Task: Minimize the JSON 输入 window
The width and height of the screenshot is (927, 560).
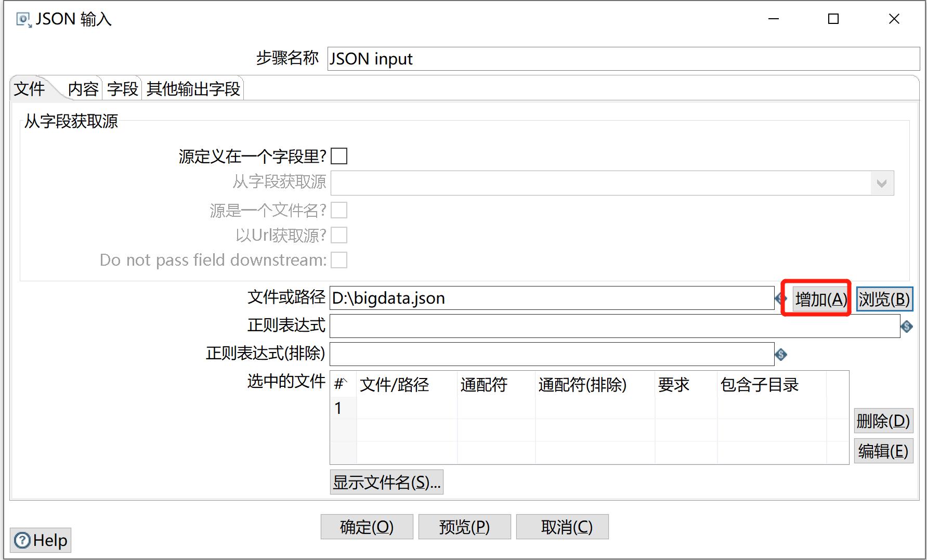Action: click(x=774, y=19)
